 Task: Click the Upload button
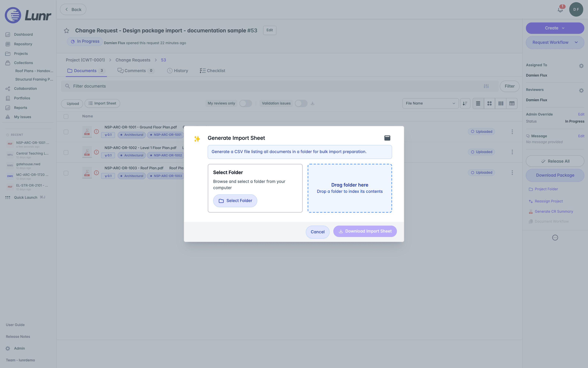click(72, 103)
